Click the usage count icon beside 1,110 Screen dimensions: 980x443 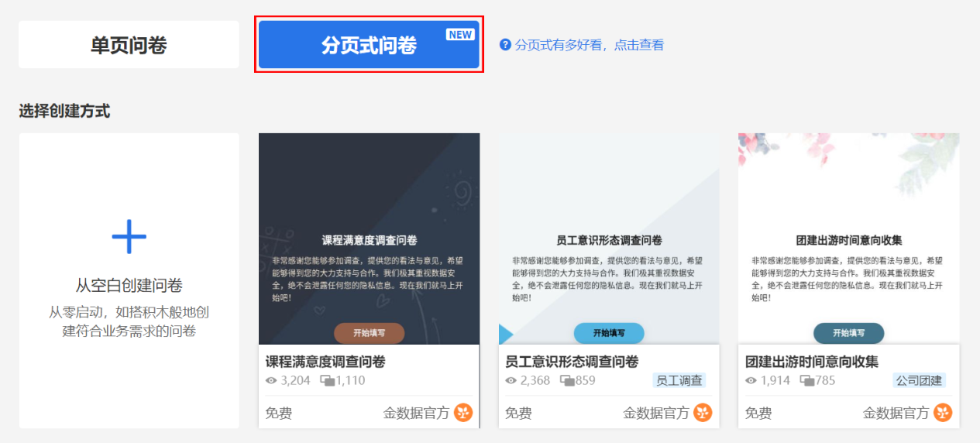point(327,381)
